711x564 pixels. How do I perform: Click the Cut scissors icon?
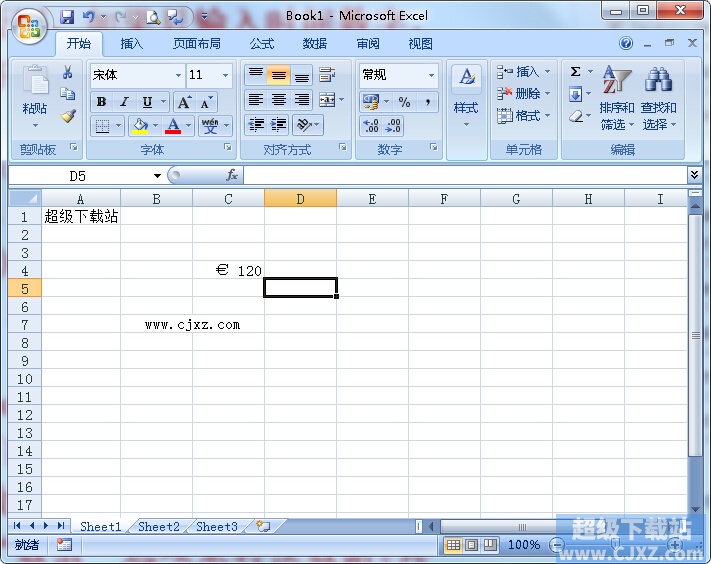68,73
